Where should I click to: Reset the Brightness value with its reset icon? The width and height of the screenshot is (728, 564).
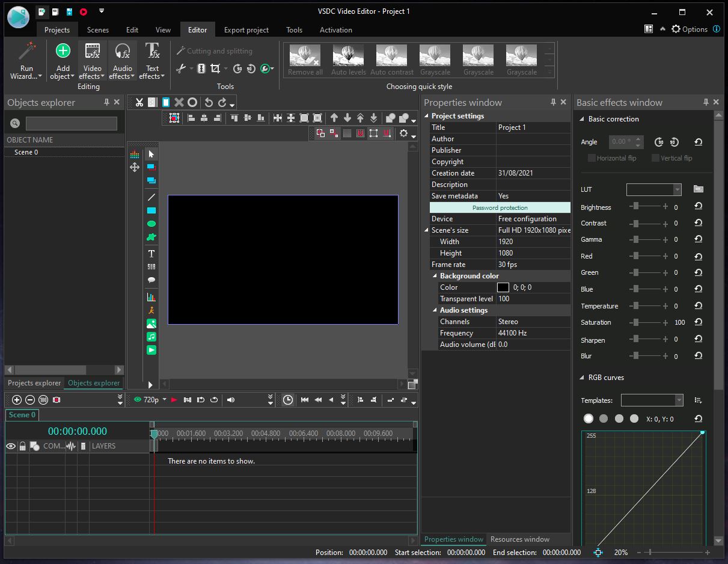click(x=698, y=206)
